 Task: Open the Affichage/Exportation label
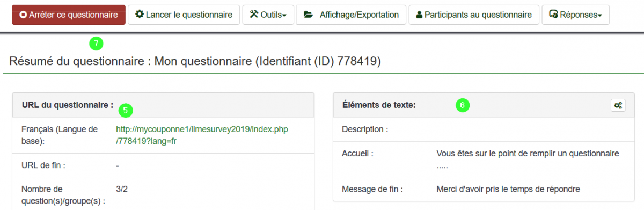359,15
